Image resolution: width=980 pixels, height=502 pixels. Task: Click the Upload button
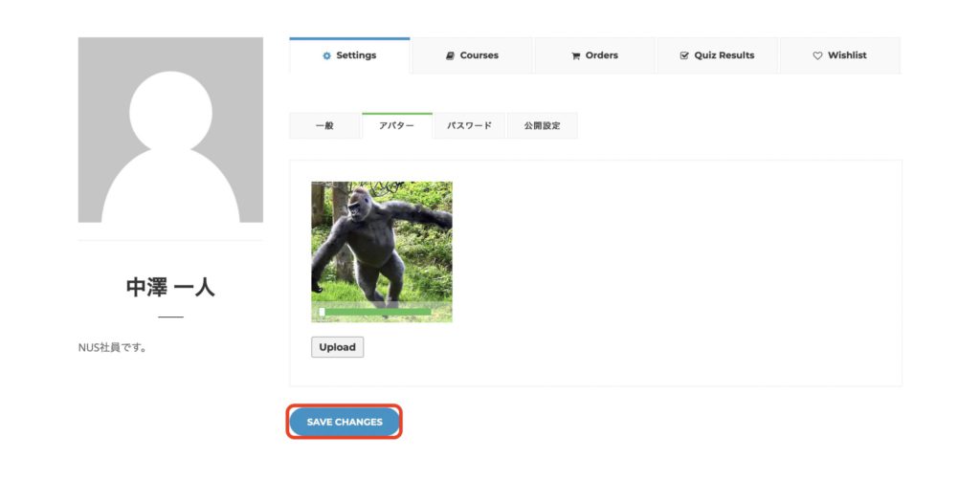coord(338,347)
